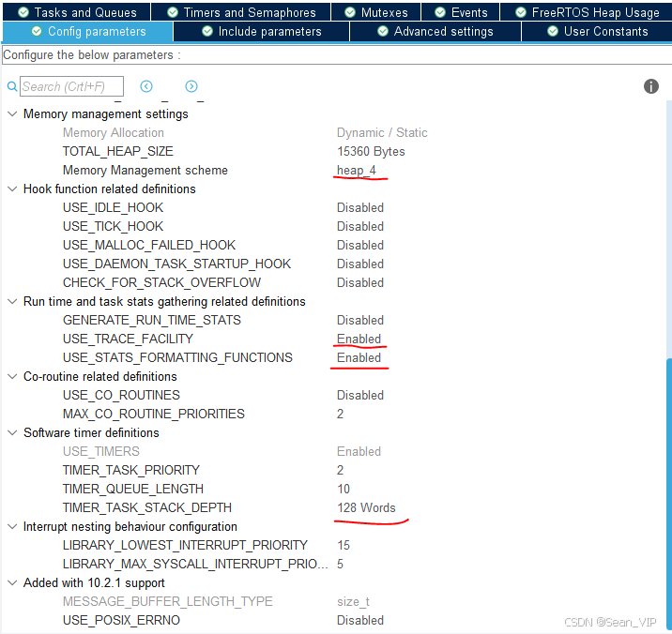Image resolution: width=672 pixels, height=634 pixels.
Task: Edit the 15360 Bytes heap size
Action: click(x=371, y=152)
